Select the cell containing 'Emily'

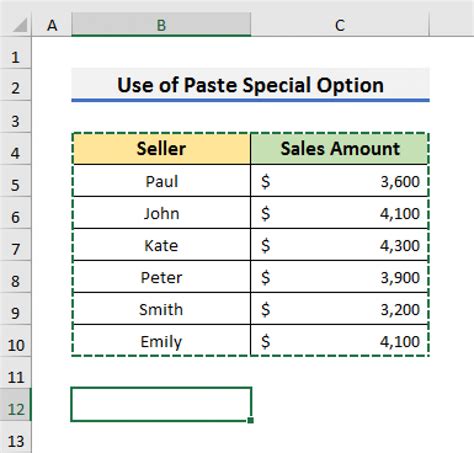[x=161, y=341]
